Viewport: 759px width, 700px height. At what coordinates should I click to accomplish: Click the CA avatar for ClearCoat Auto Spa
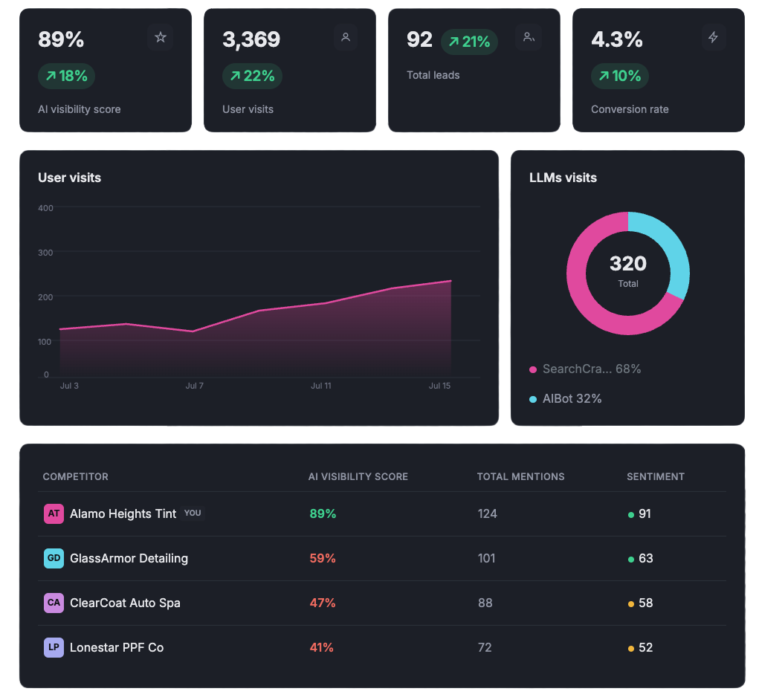54,603
